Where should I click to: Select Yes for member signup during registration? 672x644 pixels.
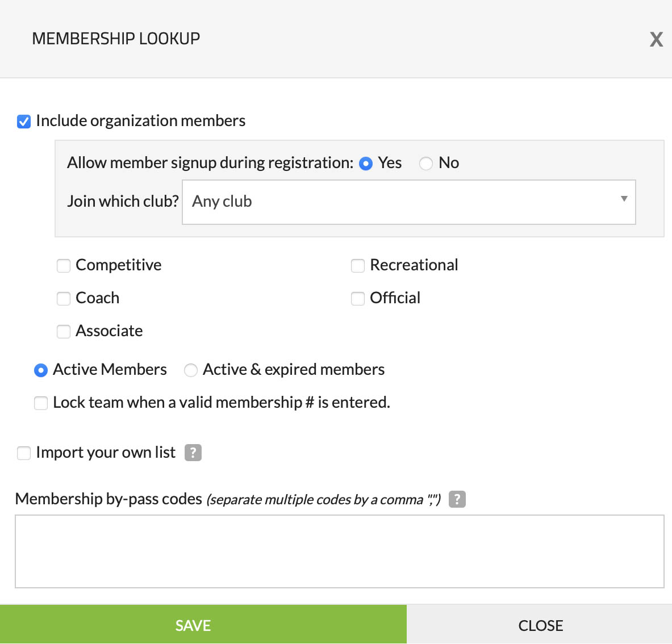click(366, 164)
